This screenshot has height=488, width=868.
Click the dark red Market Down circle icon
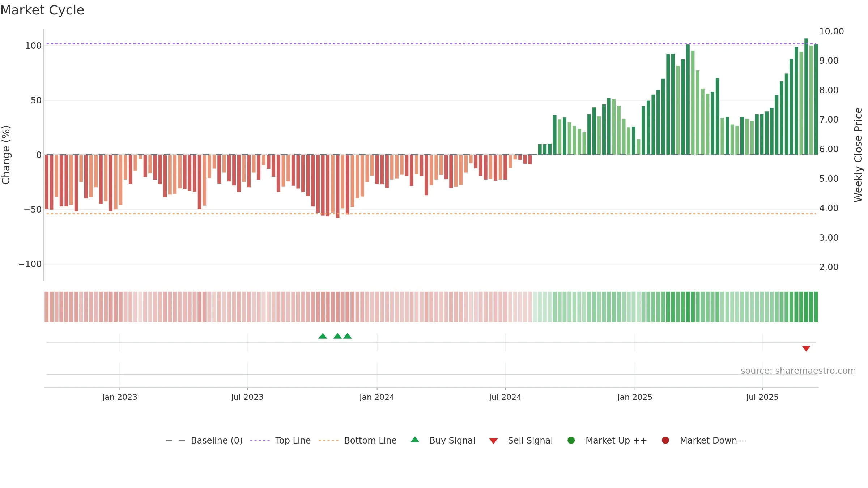pyautogui.click(x=665, y=440)
